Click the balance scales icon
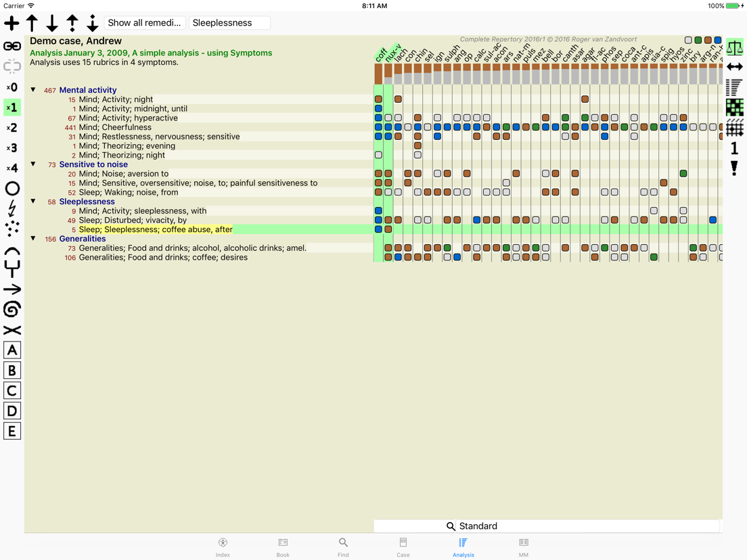The image size is (747, 560). click(x=735, y=47)
